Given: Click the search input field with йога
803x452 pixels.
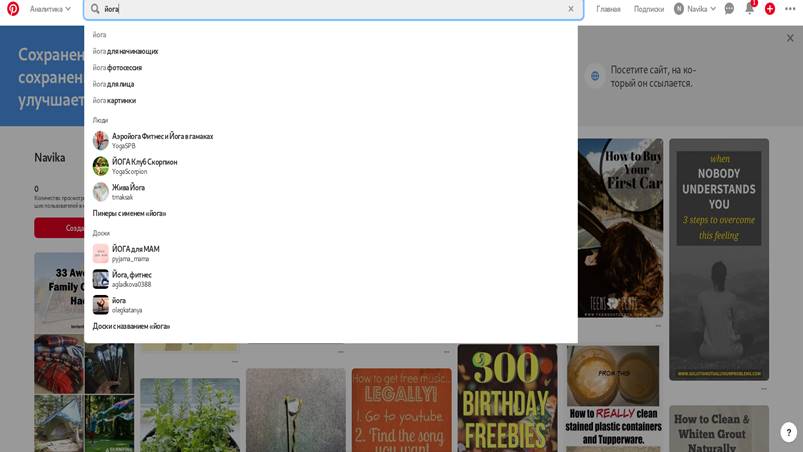Looking at the screenshot, I should click(330, 9).
